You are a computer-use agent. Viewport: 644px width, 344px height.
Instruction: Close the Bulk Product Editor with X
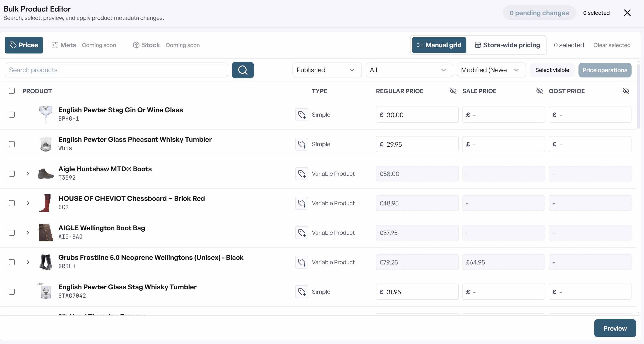627,13
